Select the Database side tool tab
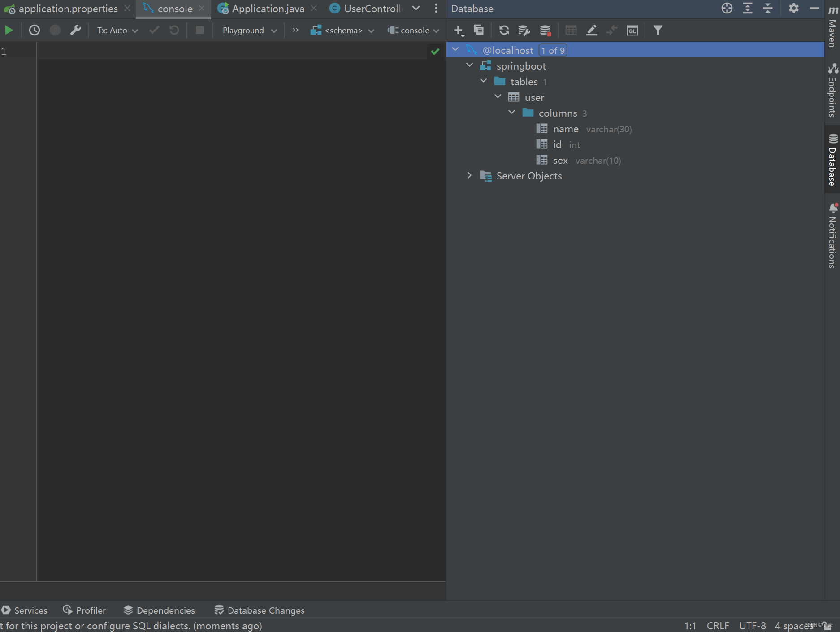Image resolution: width=840 pixels, height=632 pixels. click(x=832, y=159)
